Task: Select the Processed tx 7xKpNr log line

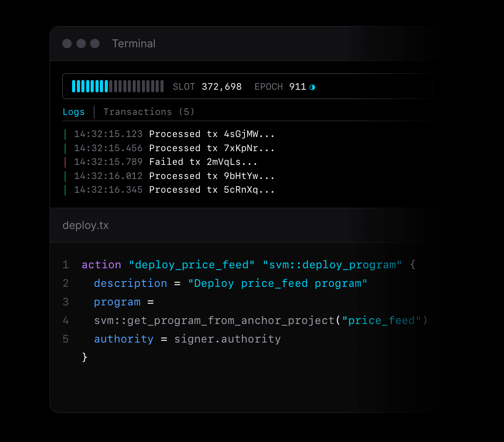Action: (x=212, y=148)
